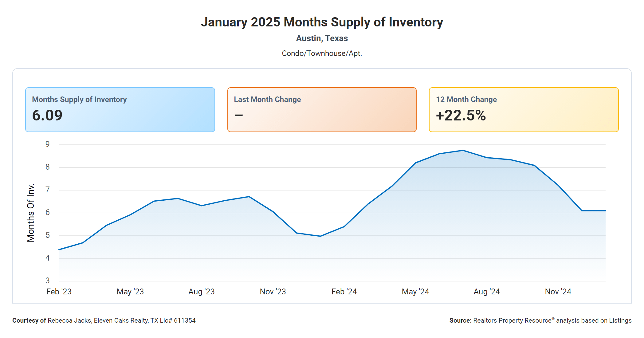Click the Last Month Change card
The width and height of the screenshot is (644, 338).
(x=322, y=110)
